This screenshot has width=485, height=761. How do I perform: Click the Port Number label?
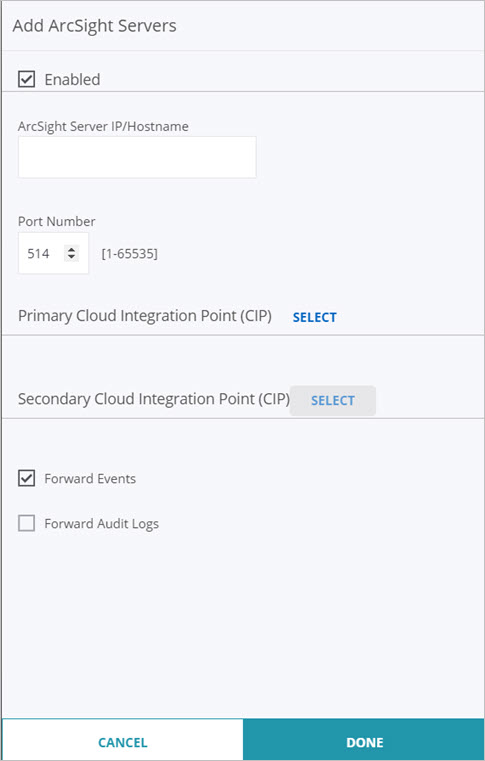pos(57,221)
